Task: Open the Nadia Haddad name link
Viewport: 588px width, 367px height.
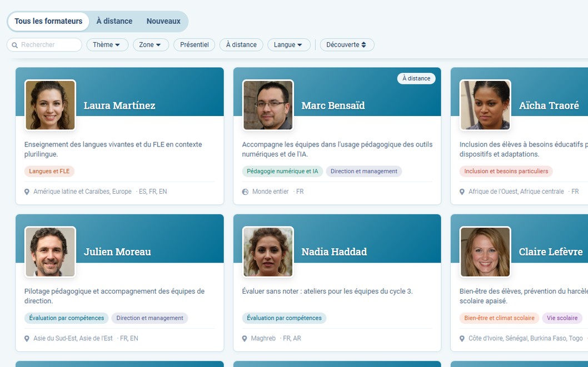Action: pos(334,252)
